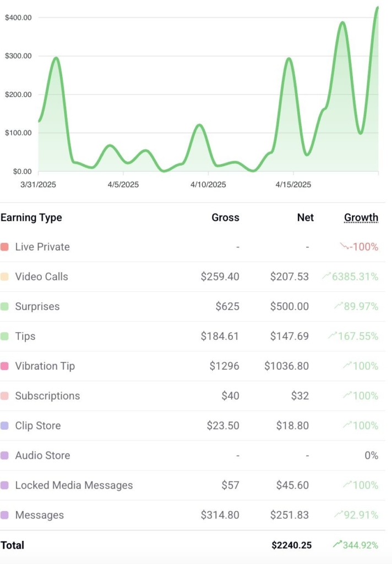
Task: Click the growth arrow icon in Subscriptions row
Action: tap(347, 395)
